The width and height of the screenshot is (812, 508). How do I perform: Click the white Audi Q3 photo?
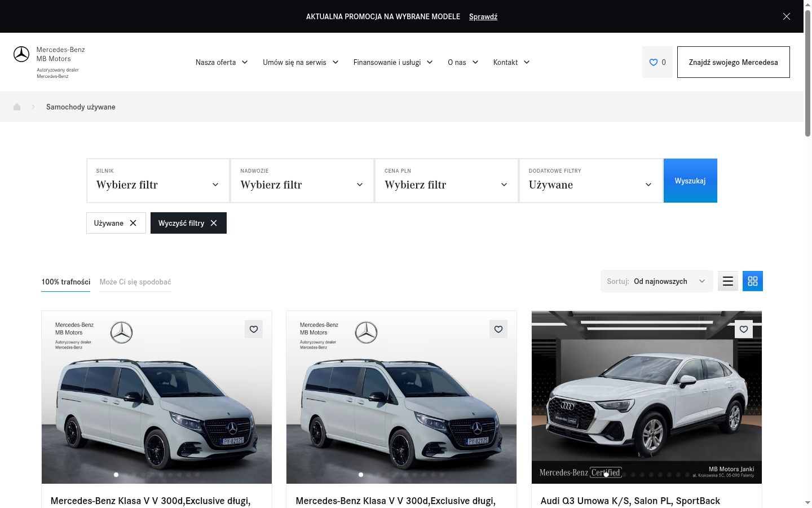coord(647,397)
